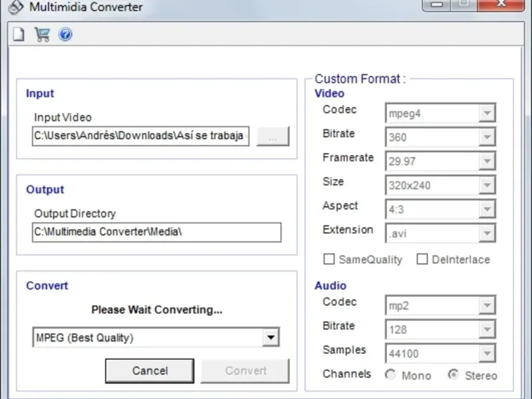Click the disabled Convert button

point(245,371)
